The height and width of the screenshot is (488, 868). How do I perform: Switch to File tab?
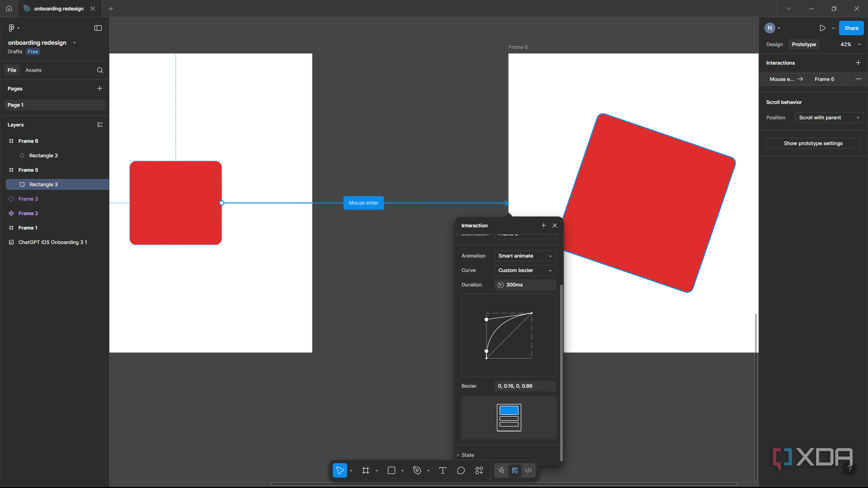(12, 70)
